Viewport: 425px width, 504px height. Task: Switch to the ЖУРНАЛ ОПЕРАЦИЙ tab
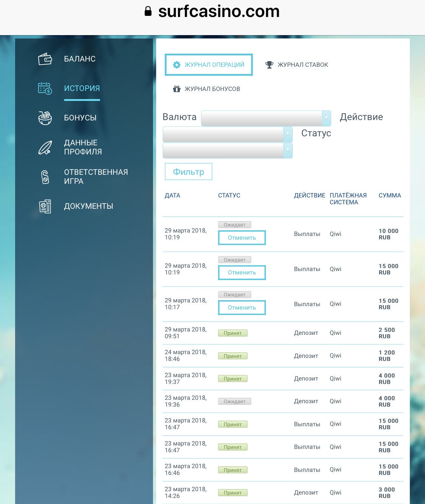coord(209,65)
